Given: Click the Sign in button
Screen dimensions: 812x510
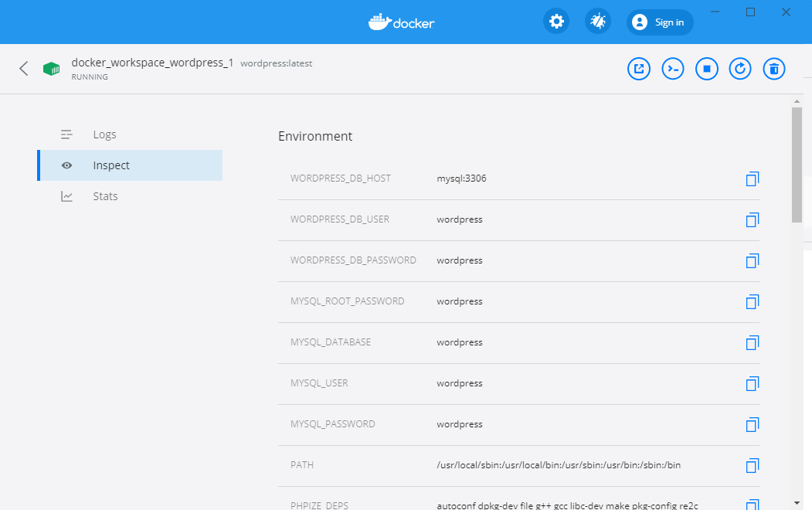Looking at the screenshot, I should tap(660, 22).
